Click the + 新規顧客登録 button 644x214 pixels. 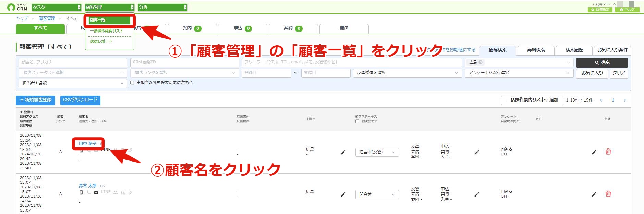(36, 100)
